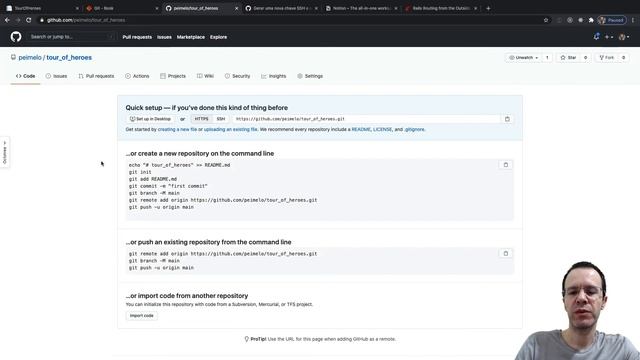Open the Security repository tab
Screen dimensions: 640x360
coord(238,76)
